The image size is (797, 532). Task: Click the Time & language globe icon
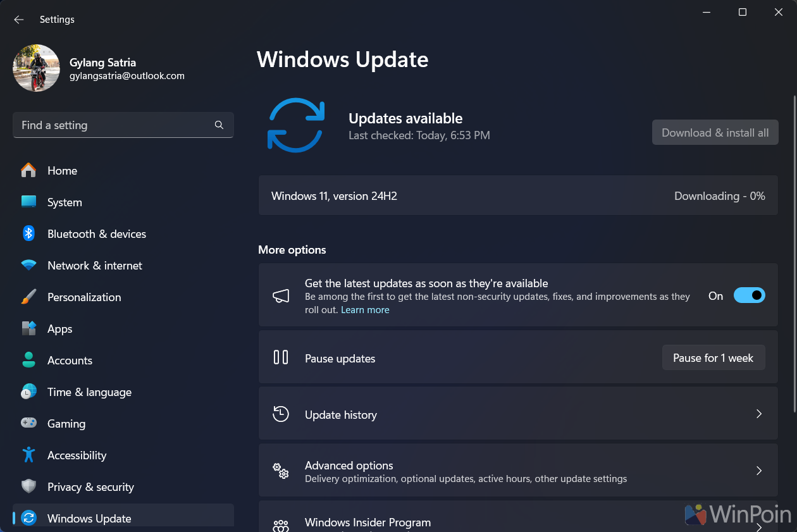(x=28, y=392)
